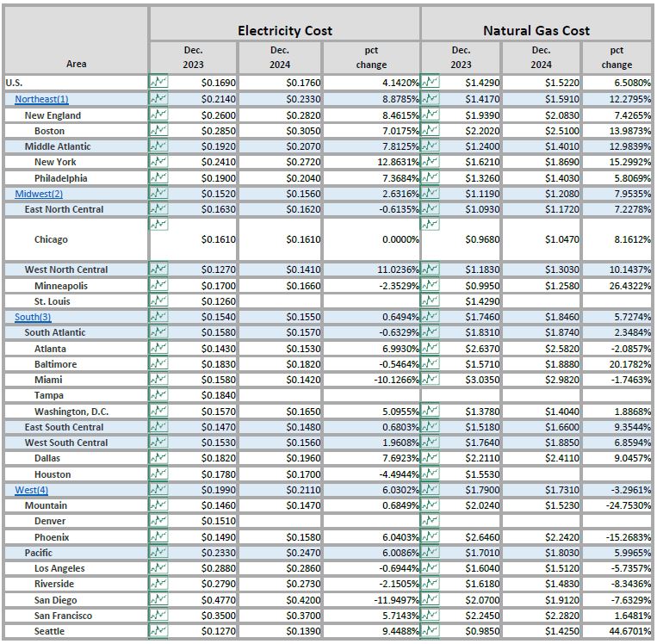Open Chicago's electricity cost chart icon
The height and width of the screenshot is (644, 657).
[x=159, y=225]
